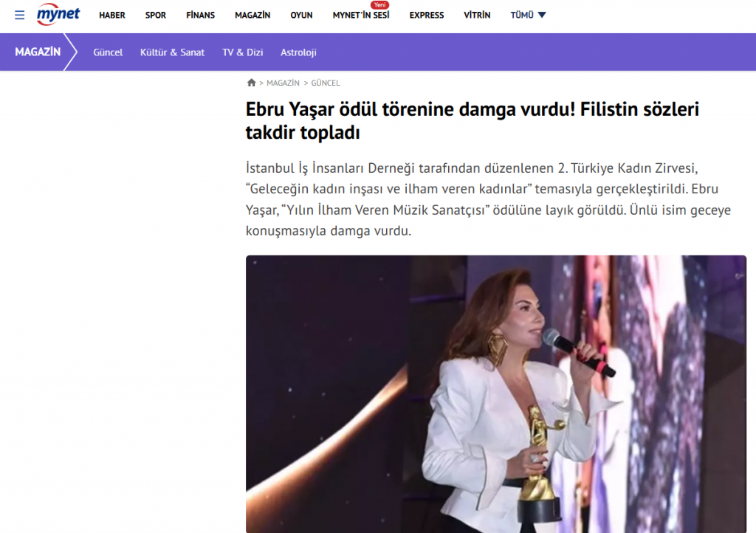Expand the TÜMÜ dropdown arrow

542,15
